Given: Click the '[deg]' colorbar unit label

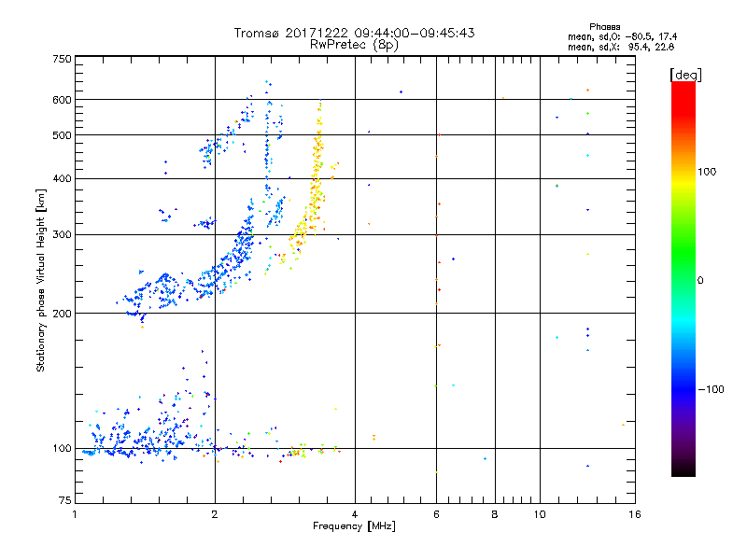Looking at the screenshot, I should [x=685, y=75].
